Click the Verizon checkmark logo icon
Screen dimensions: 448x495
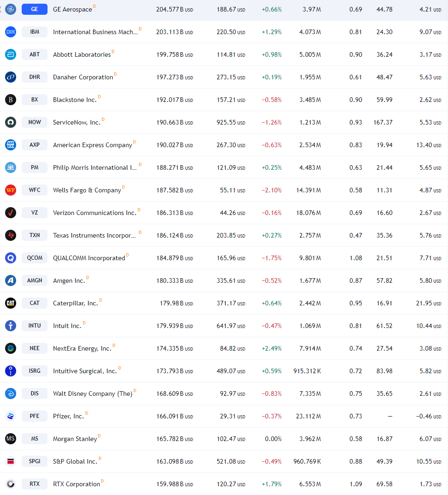pos(11,213)
